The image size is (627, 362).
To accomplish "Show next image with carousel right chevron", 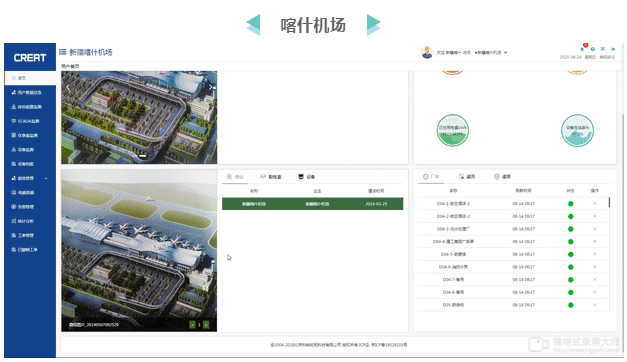I will point(212,87).
